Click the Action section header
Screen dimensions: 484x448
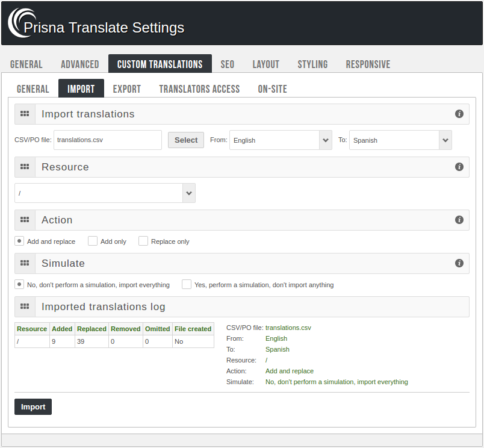(242, 220)
